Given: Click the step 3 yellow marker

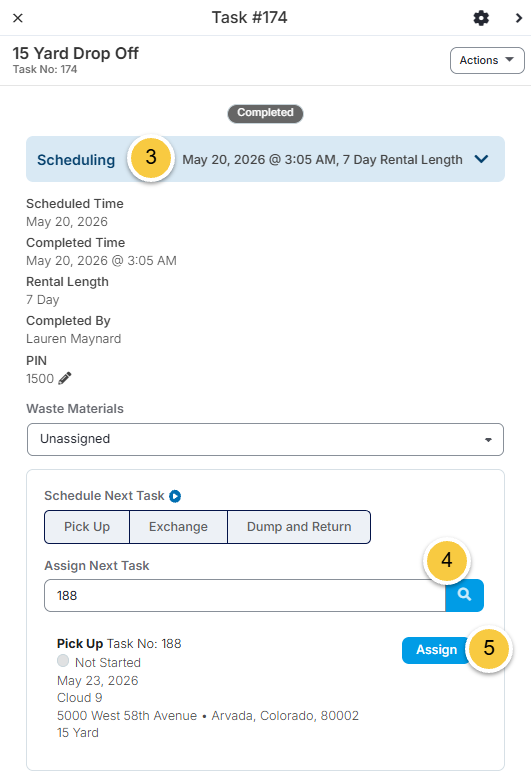Looking at the screenshot, I should coord(151,158).
